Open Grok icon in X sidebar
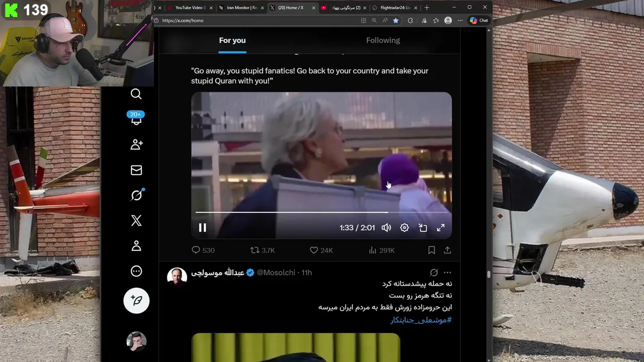 click(136, 195)
